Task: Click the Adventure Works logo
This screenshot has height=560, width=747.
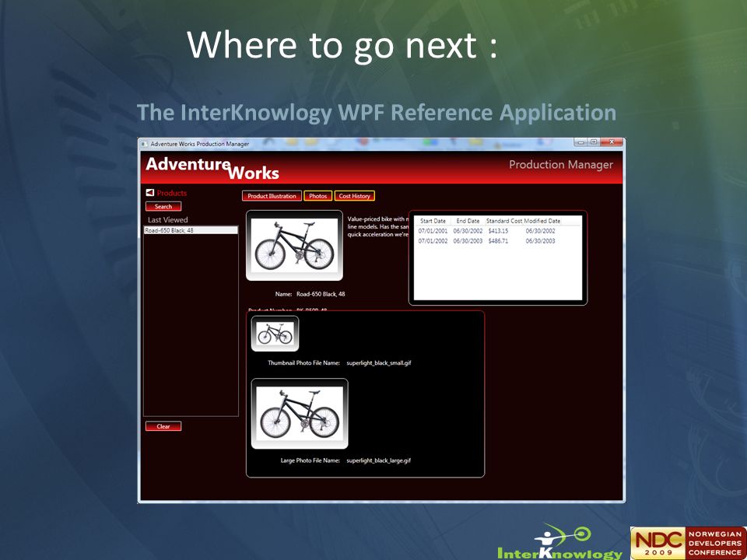Action: coord(212,168)
